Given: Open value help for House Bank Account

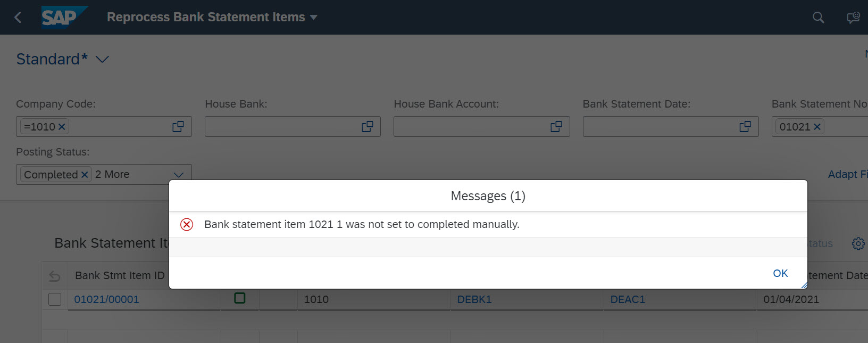Looking at the screenshot, I should click(x=556, y=127).
